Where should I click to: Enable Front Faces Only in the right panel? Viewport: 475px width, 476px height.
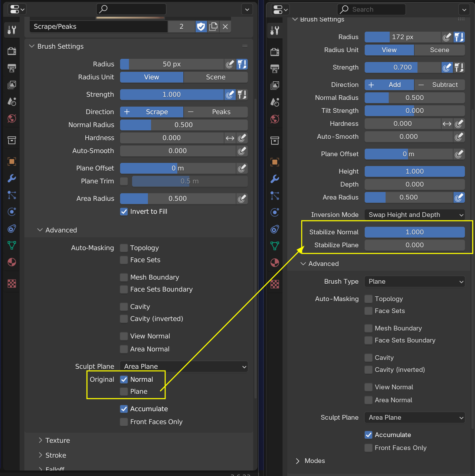[x=368, y=448]
